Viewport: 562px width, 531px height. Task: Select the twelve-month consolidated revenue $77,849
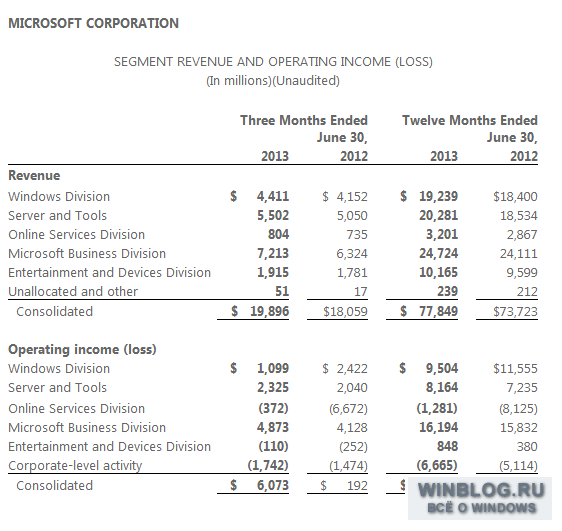click(x=429, y=311)
